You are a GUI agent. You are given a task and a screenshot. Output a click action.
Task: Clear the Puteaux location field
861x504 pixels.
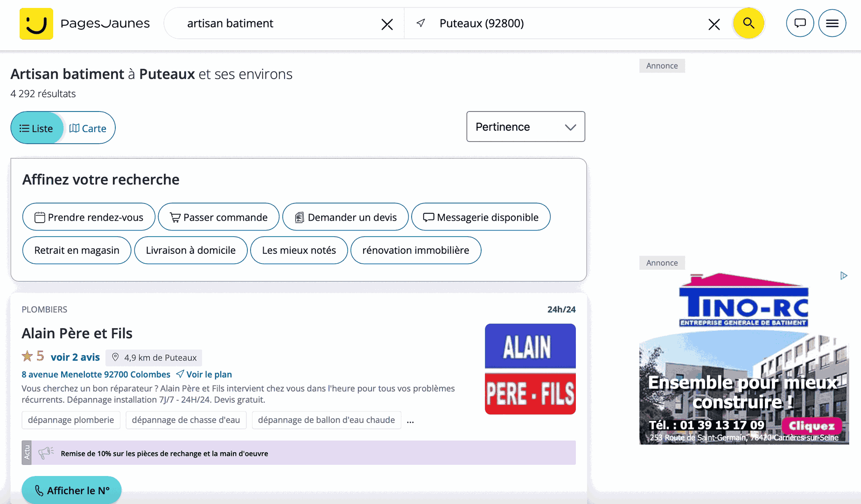[714, 24]
